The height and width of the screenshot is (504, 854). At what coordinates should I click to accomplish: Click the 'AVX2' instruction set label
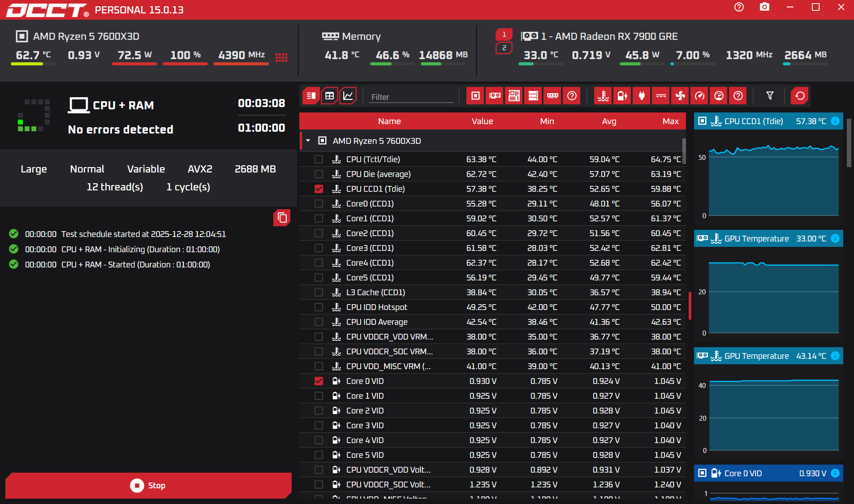click(x=200, y=169)
